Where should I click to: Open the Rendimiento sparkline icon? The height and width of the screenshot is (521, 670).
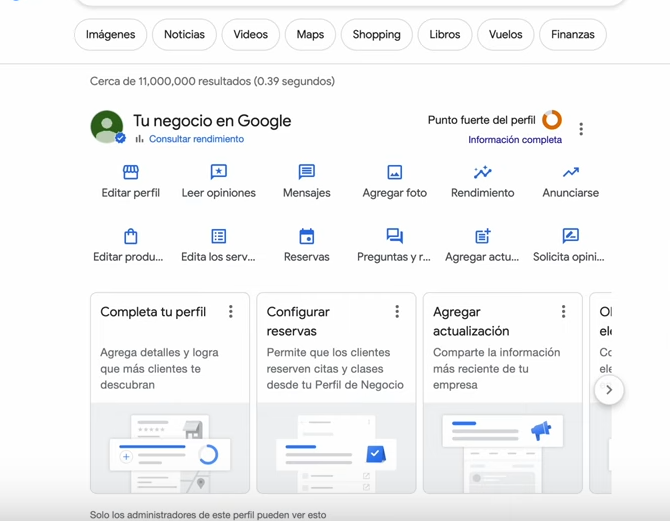(x=482, y=172)
